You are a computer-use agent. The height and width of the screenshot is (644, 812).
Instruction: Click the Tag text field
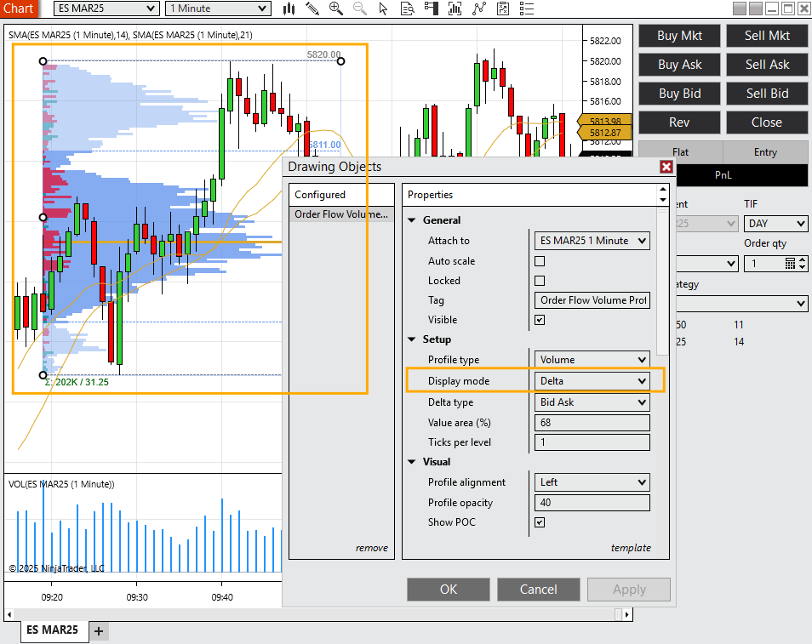(x=592, y=300)
